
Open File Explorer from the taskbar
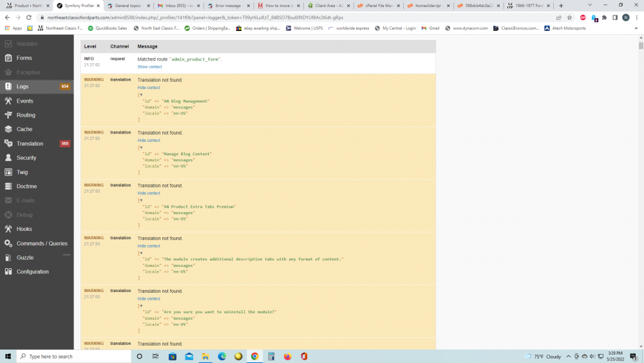tap(205, 357)
